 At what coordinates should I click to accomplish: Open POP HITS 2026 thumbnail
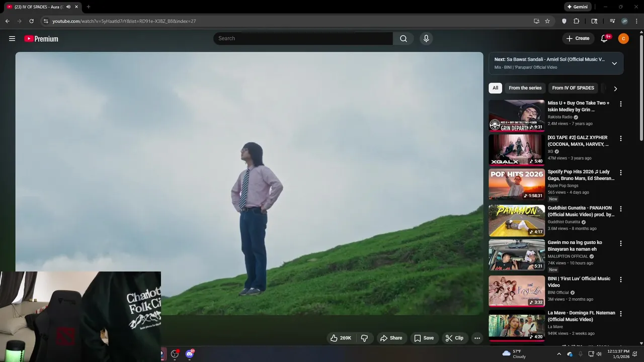point(517,185)
